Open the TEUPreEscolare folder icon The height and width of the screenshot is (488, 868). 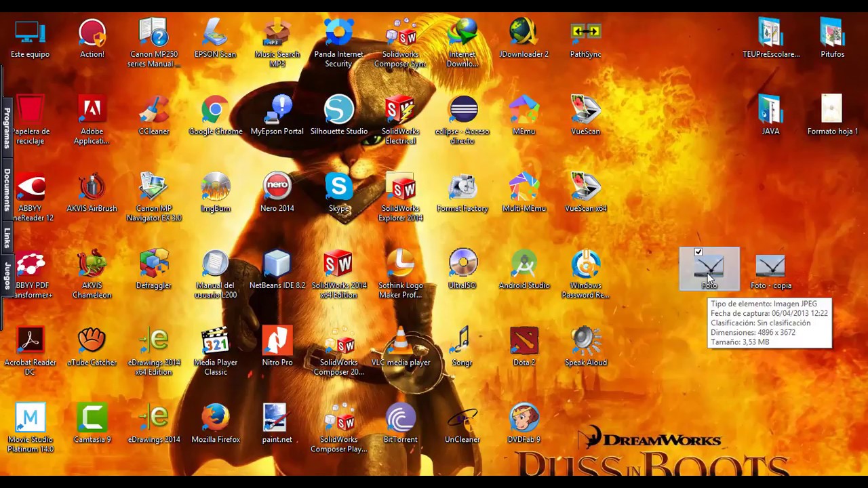tap(771, 33)
